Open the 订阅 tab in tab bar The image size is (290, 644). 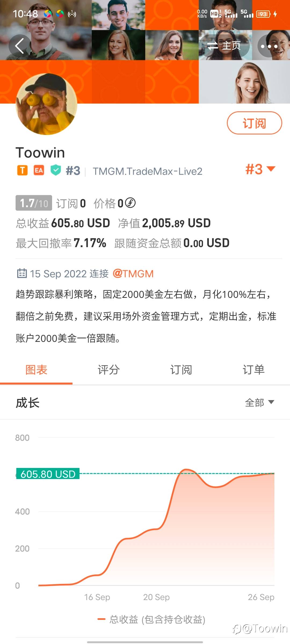tap(181, 370)
